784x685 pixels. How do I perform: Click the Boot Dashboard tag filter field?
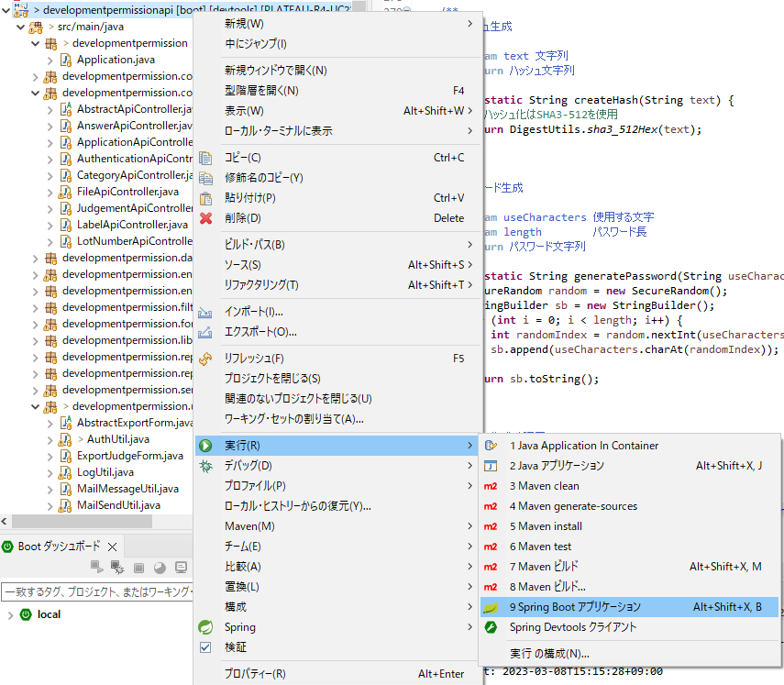pyautogui.click(x=96, y=591)
